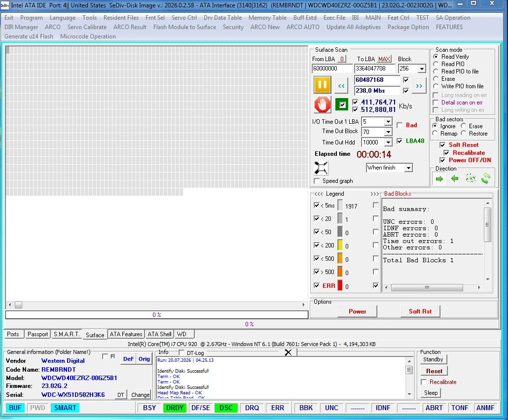
Task: Click the DRDY status indicator
Action: pyautogui.click(x=175, y=408)
